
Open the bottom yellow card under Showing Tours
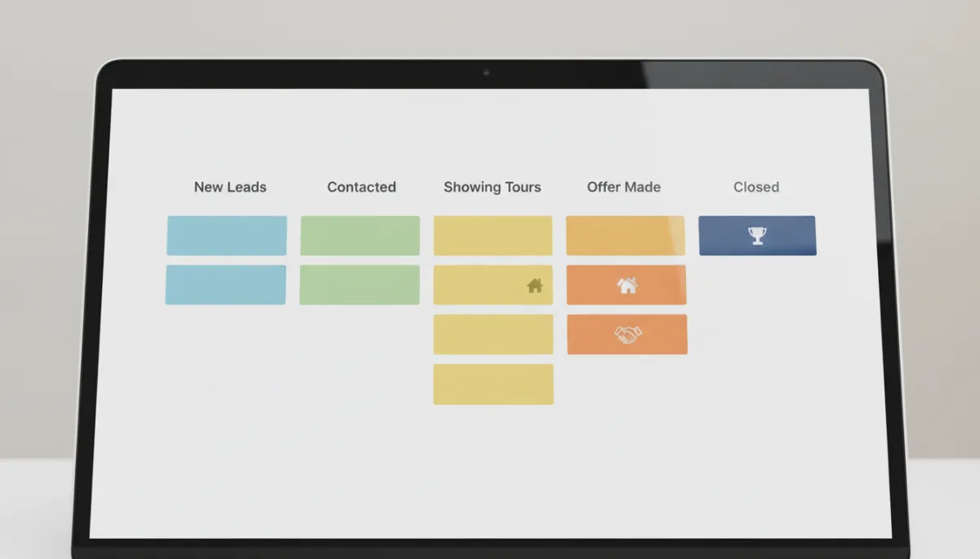[493, 384]
